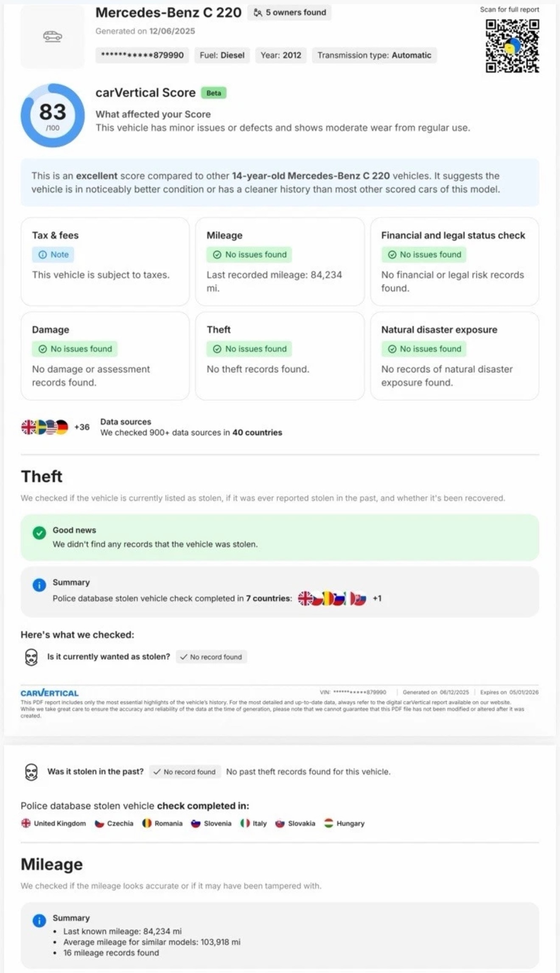Expand the +1 more countries indicator

(x=377, y=599)
